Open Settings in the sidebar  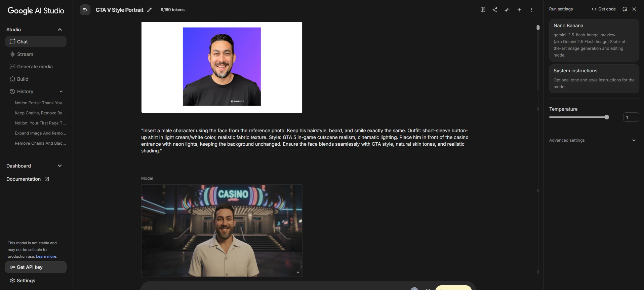23,281
